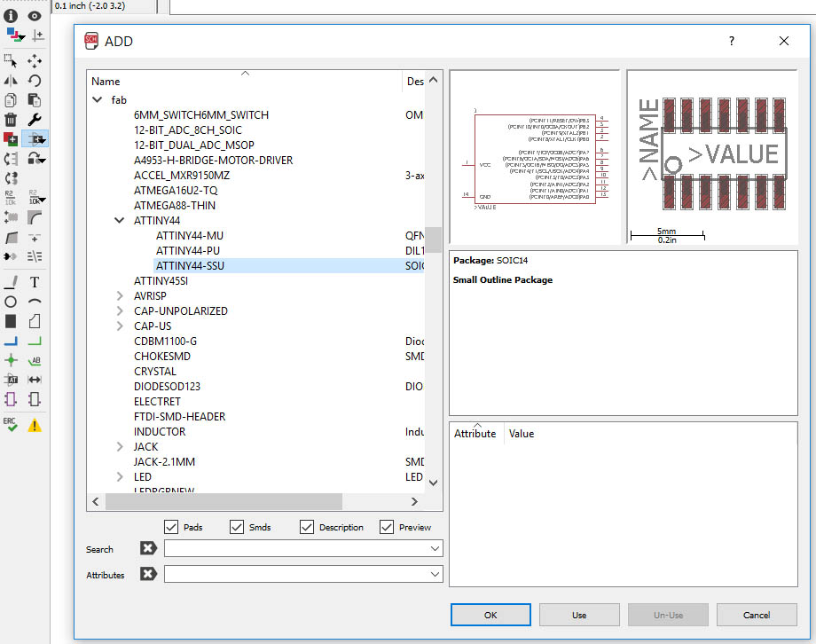Toggle the Pads checkbox
This screenshot has width=816, height=644.
(x=171, y=527)
